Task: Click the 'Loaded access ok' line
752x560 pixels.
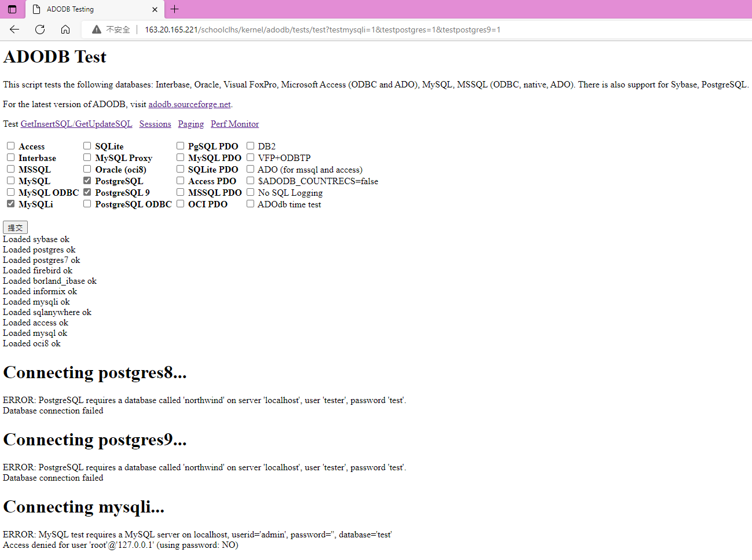Action: [35, 323]
